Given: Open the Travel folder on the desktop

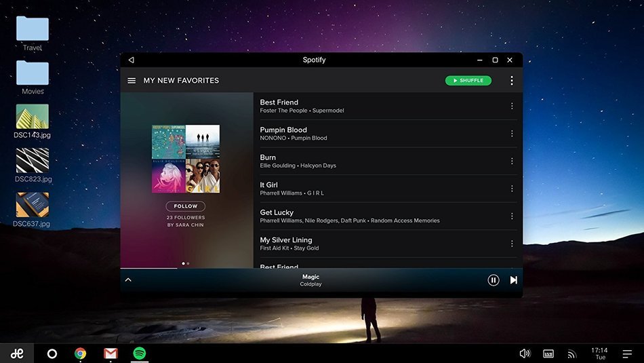Looking at the screenshot, I should (33, 34).
